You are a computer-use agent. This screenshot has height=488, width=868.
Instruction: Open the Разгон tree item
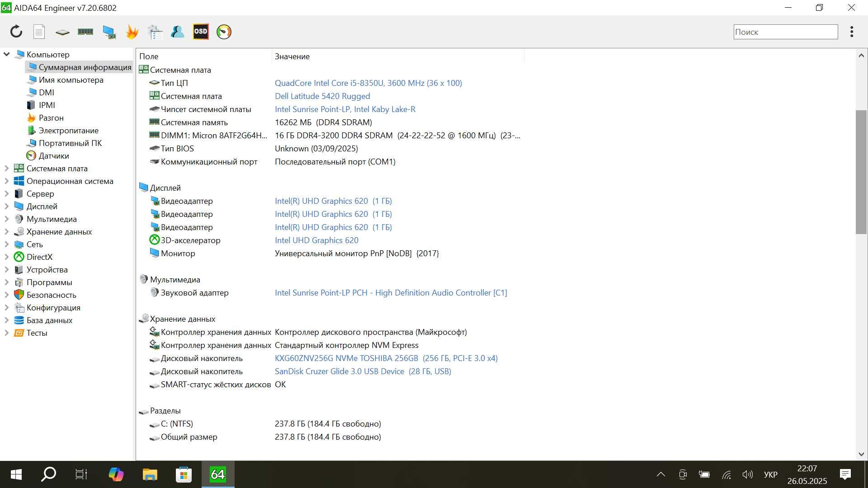click(x=51, y=117)
